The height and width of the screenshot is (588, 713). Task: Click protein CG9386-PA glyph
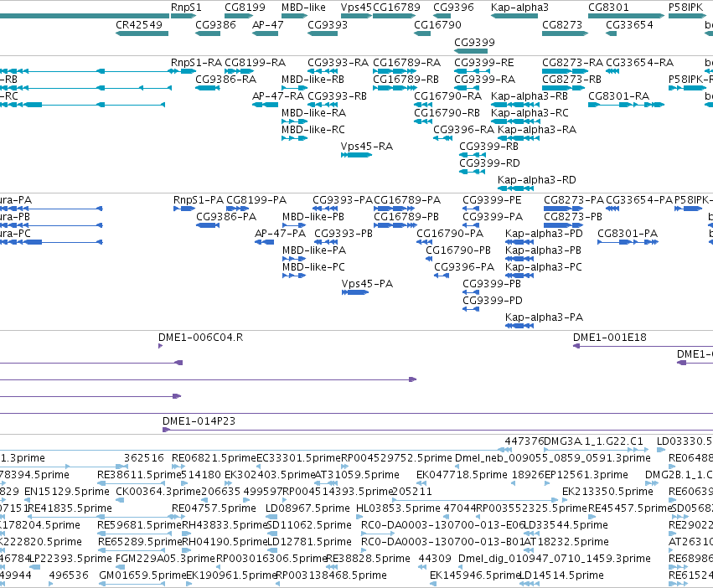(208, 225)
